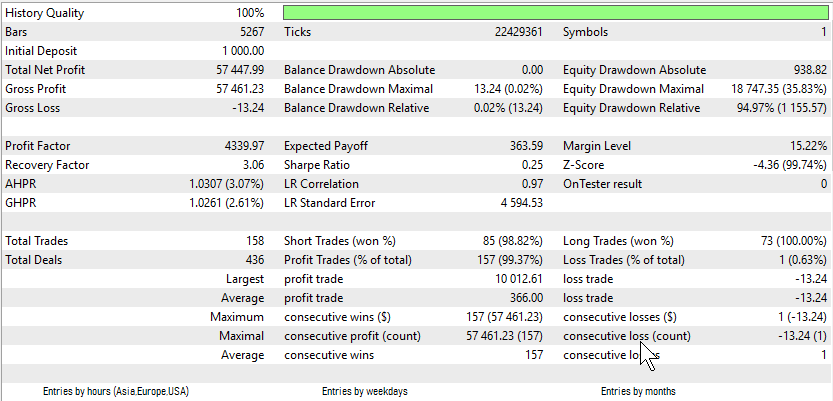The width and height of the screenshot is (833, 401).
Task: Select the Total Net Profit value 57 447.99
Action: pyautogui.click(x=240, y=70)
